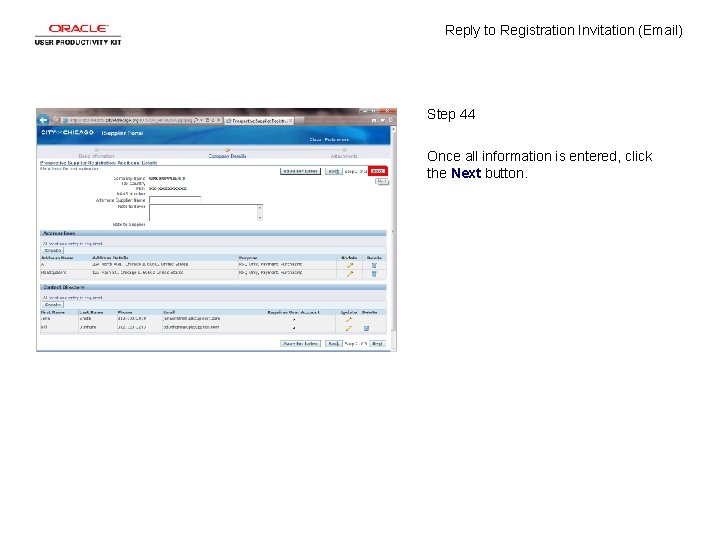Go to the Basic Information train step

96,156
